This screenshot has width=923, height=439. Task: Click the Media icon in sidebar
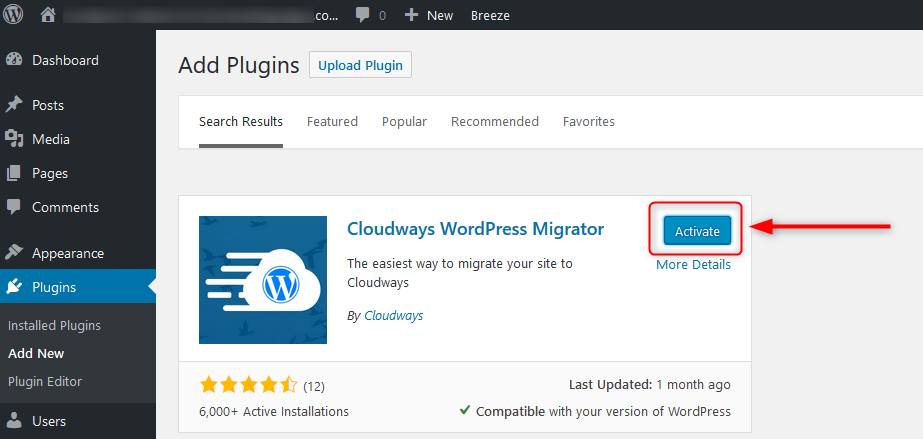[14, 139]
